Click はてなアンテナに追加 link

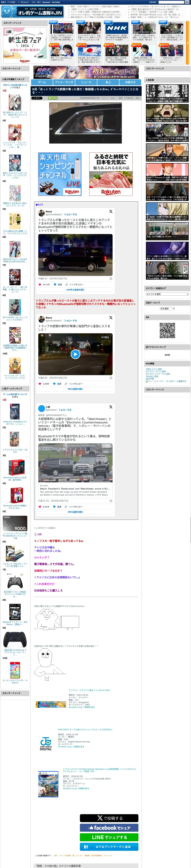[x=156, y=371]
